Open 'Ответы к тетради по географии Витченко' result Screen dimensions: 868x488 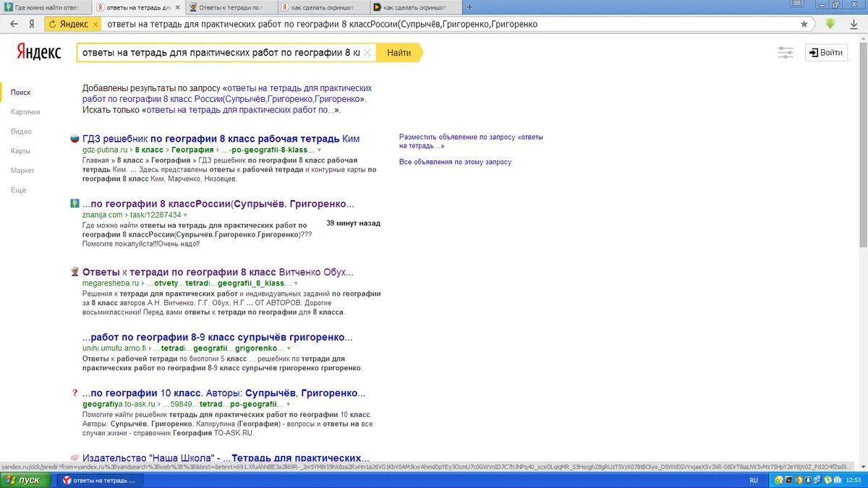pos(218,273)
